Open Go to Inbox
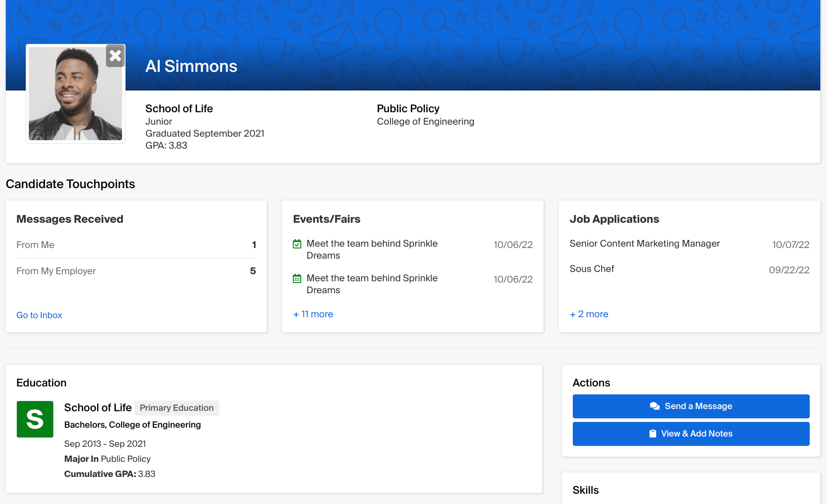This screenshot has height=504, width=827. click(39, 315)
